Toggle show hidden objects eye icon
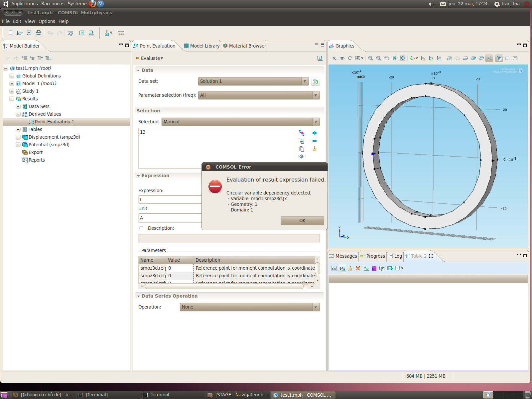The height and width of the screenshot is (399, 532). pos(342,58)
